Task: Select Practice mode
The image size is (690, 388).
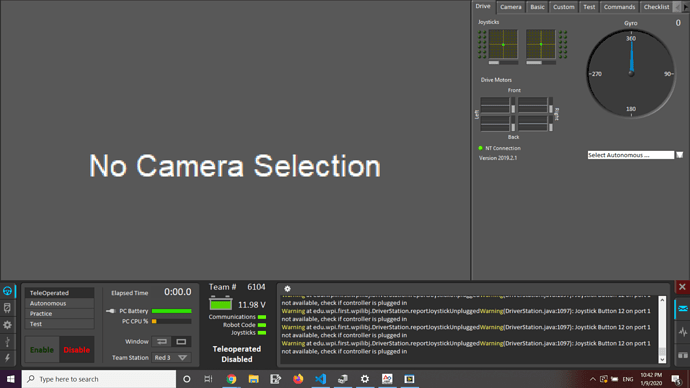Action: (59, 314)
